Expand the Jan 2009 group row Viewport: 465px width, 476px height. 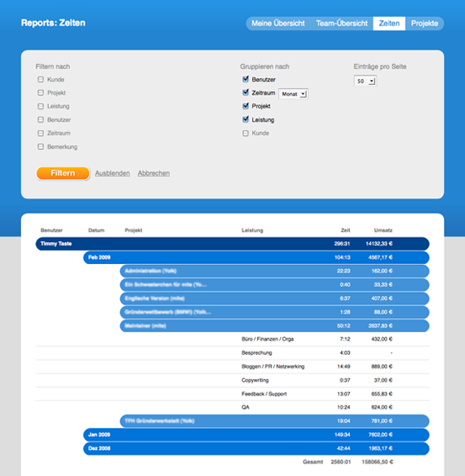256,435
